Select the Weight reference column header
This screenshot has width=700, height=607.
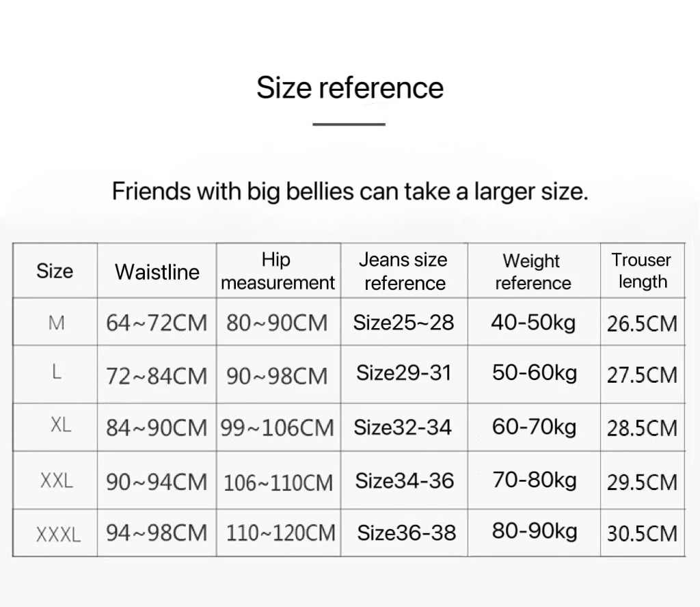(x=533, y=271)
